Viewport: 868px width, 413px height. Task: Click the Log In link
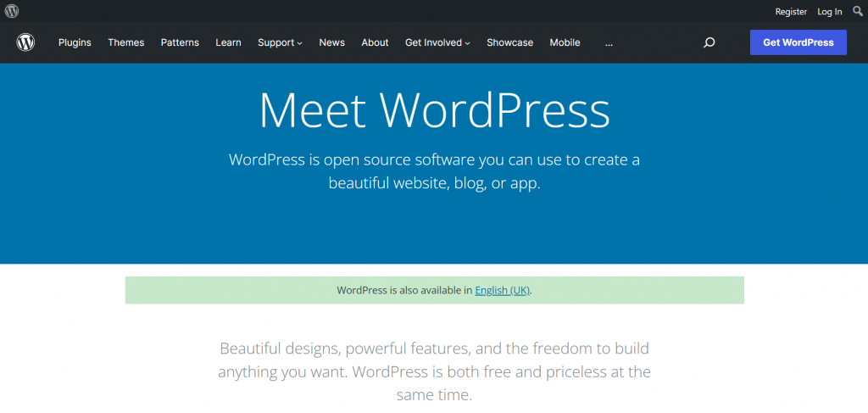pyautogui.click(x=830, y=12)
